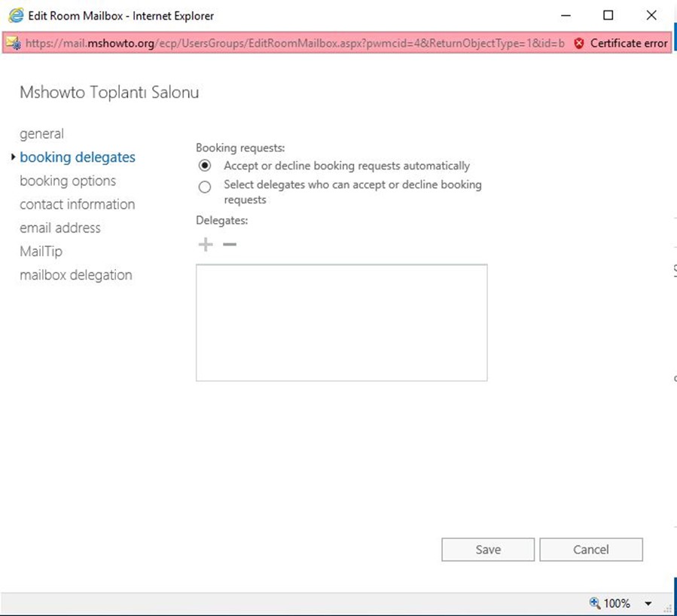This screenshot has height=616, width=677.
Task: Click inside the Delegates list box
Action: pos(342,322)
